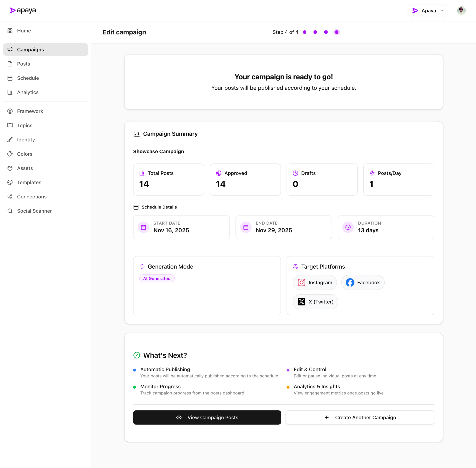476x468 pixels.
Task: Click the X (Twitter) platform chip
Action: click(x=315, y=302)
